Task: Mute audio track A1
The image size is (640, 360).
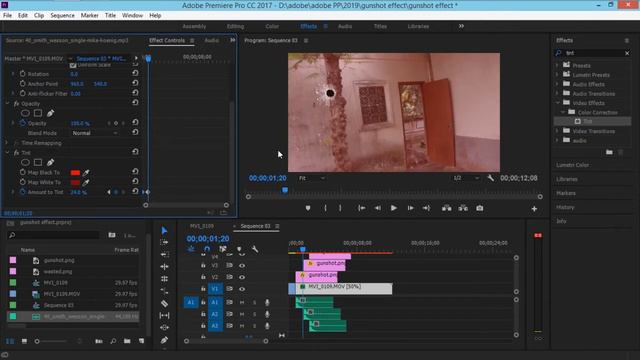Action: coord(242,302)
